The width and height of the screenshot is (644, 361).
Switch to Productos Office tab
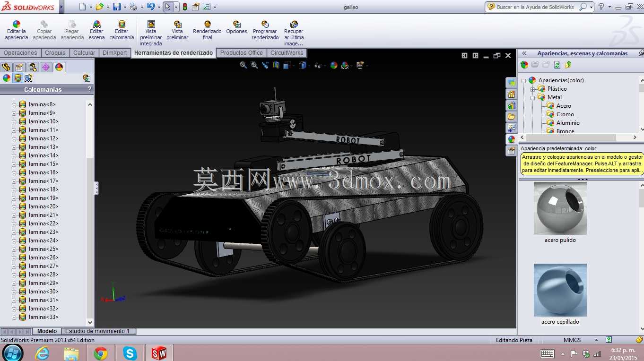point(241,53)
